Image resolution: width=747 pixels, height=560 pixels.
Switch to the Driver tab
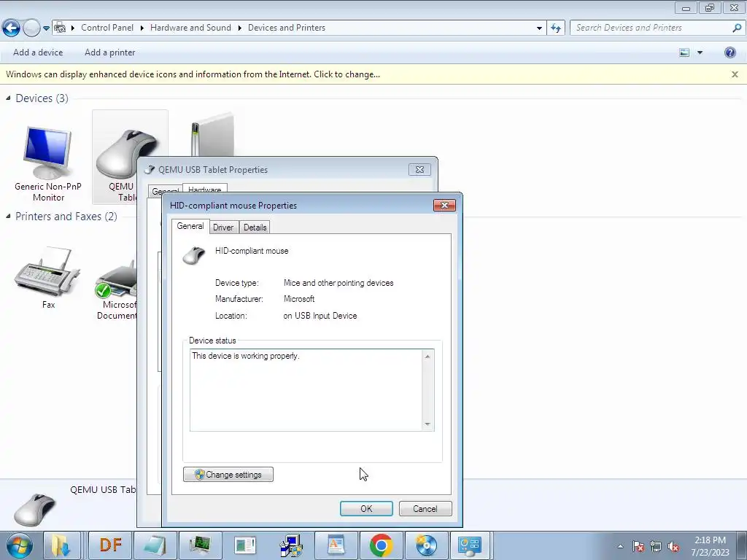pos(223,227)
